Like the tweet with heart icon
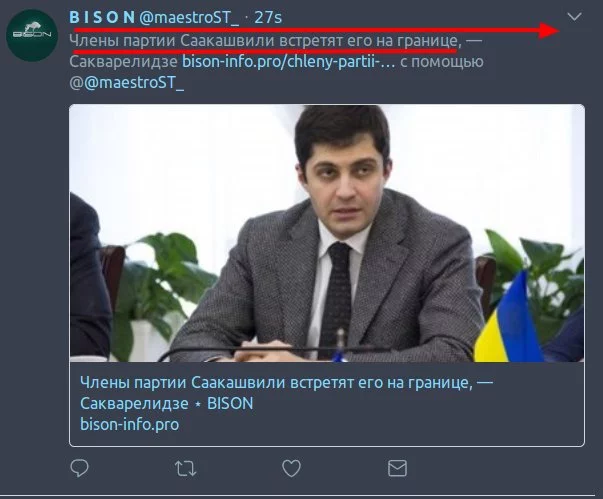 click(291, 468)
